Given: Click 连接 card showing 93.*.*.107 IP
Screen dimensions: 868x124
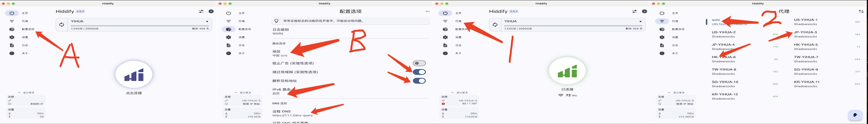Looking at the screenshot, I should (460, 100).
